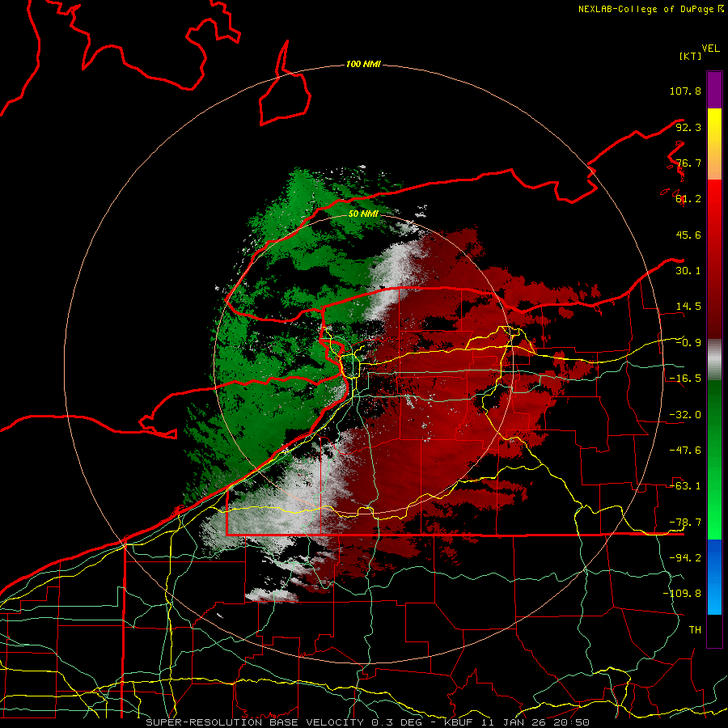Click the 100 NMI range ring label
The width and height of the screenshot is (728, 728).
pyautogui.click(x=363, y=64)
